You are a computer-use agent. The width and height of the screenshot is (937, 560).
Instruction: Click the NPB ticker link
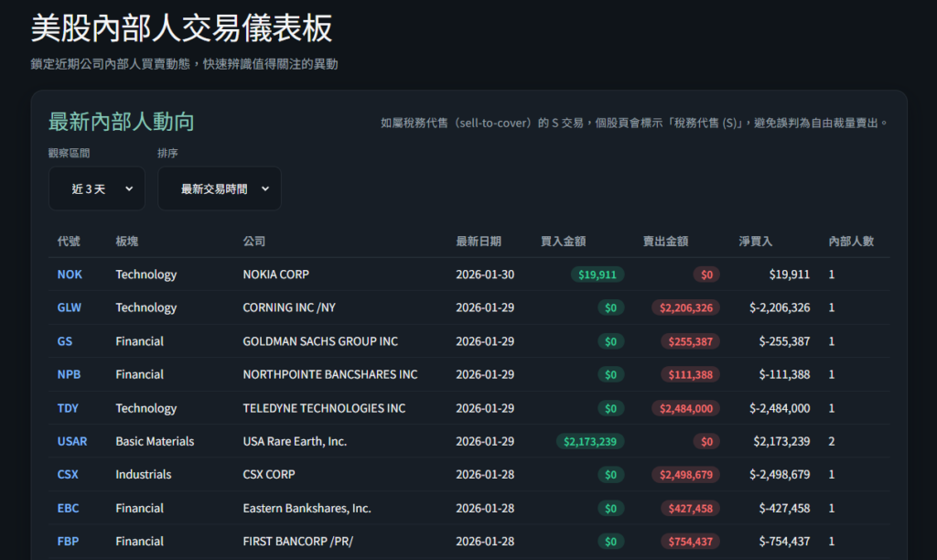pyautogui.click(x=69, y=374)
